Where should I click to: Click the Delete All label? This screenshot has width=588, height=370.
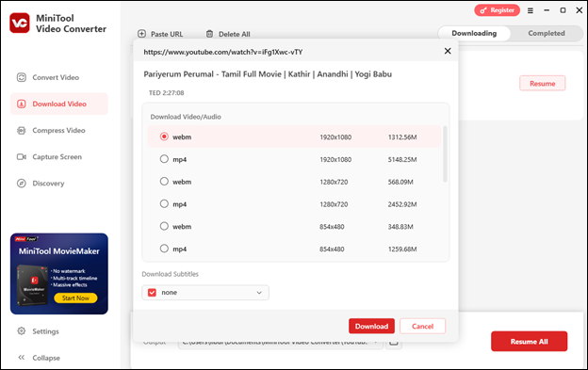pos(235,34)
